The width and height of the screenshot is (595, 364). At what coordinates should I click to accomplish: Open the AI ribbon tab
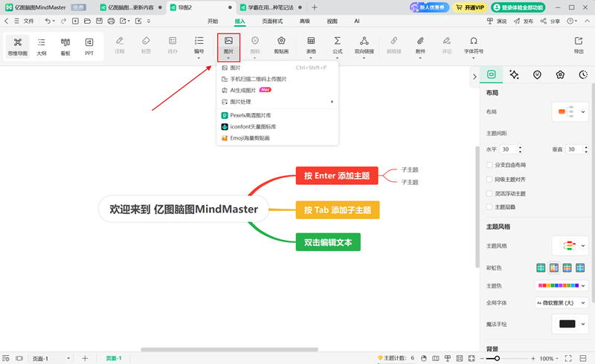(x=357, y=22)
